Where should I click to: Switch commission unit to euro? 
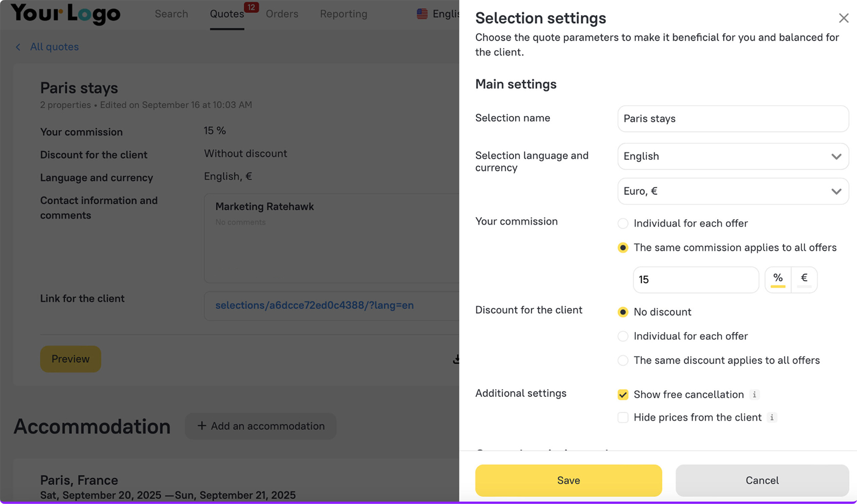click(804, 279)
